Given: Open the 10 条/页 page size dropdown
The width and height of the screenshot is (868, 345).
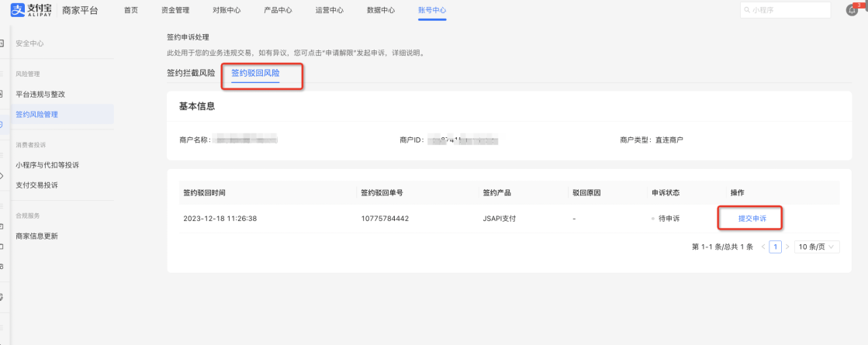Looking at the screenshot, I should pos(817,247).
